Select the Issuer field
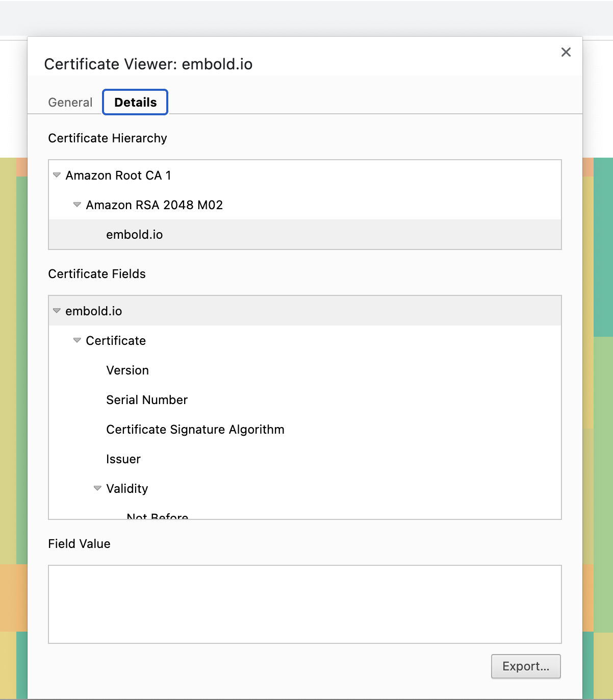The image size is (613, 700). 305,459
